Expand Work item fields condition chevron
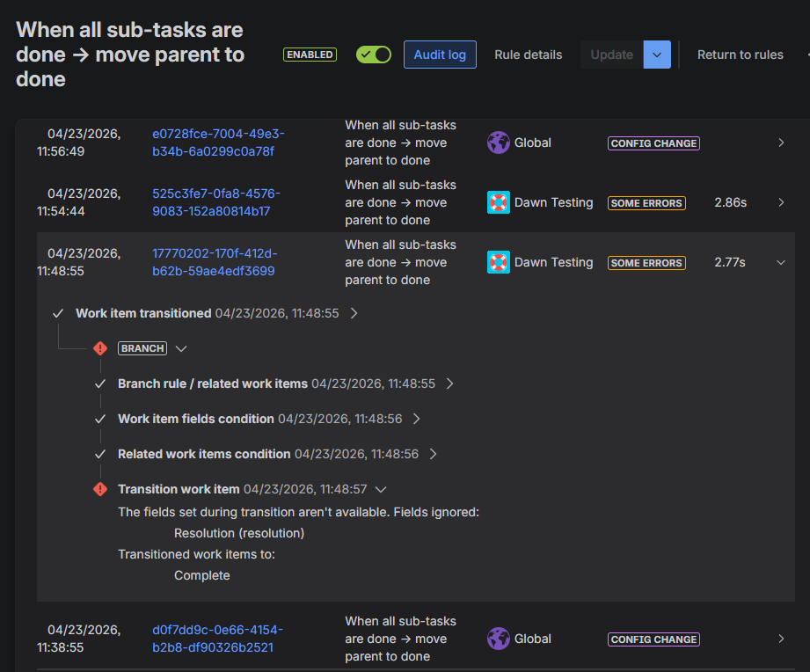The image size is (810, 672). tap(417, 419)
